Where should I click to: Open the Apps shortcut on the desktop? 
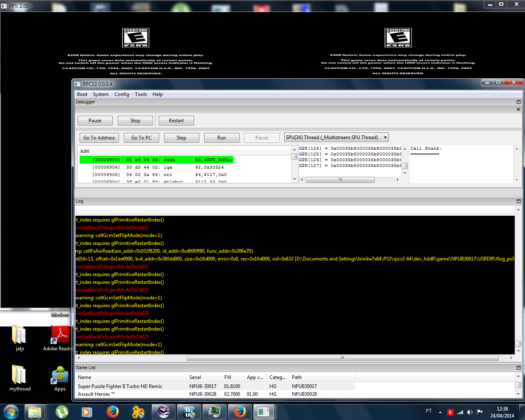[60, 378]
